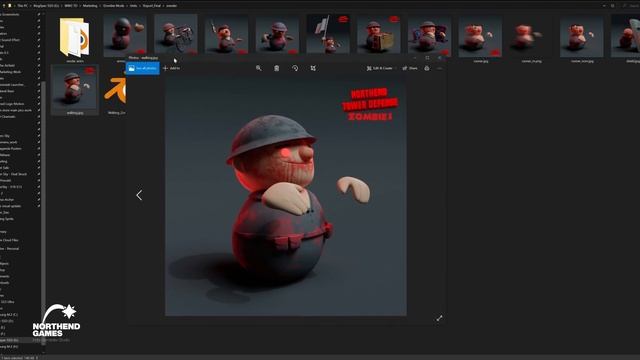This screenshot has width=640, height=360.
Task: Click the See all photos button
Action: (x=142, y=68)
